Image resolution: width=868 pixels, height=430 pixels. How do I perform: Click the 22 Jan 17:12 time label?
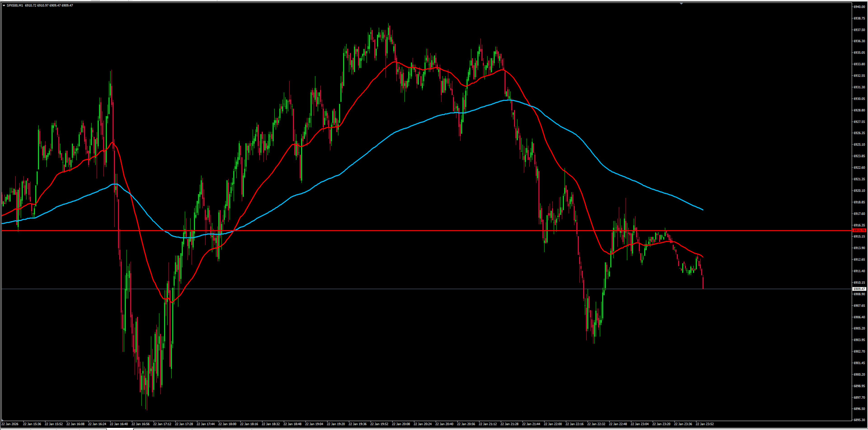[x=162, y=424]
